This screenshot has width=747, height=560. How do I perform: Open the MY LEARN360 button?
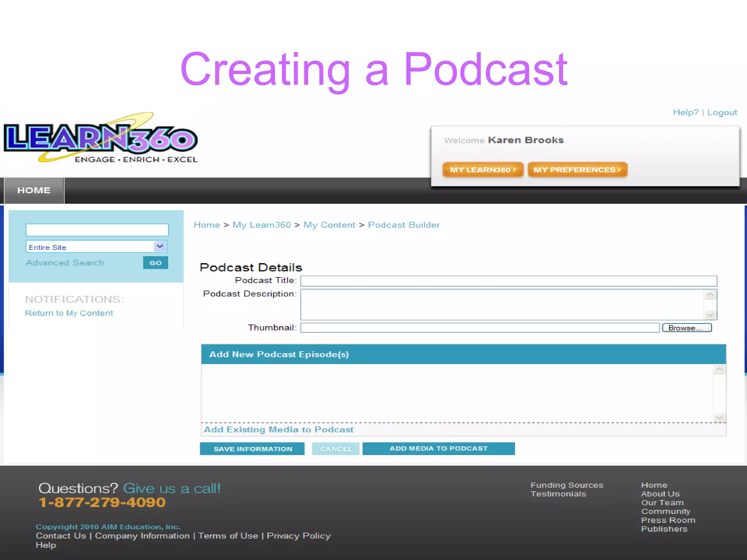click(483, 170)
